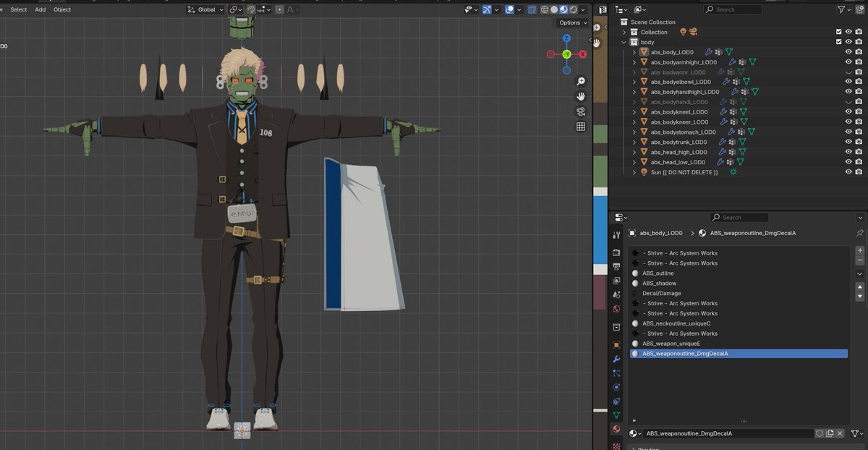Select abs_bodystomach_LOD0 object

[683, 132]
